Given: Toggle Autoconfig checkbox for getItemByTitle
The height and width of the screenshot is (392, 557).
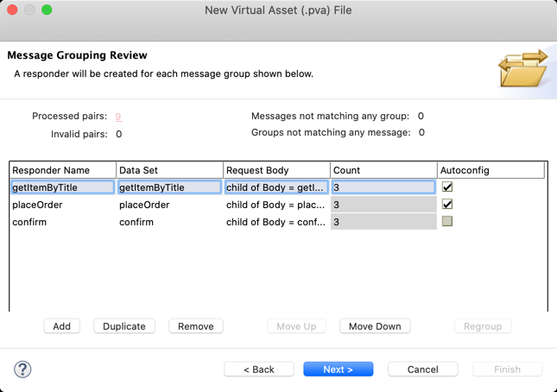Looking at the screenshot, I should click(446, 187).
